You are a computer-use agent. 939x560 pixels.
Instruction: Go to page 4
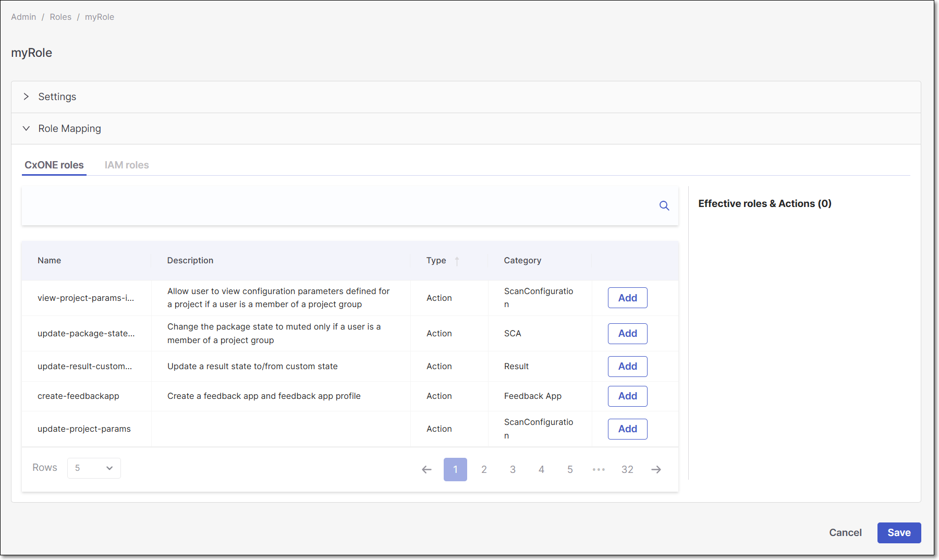click(x=541, y=470)
